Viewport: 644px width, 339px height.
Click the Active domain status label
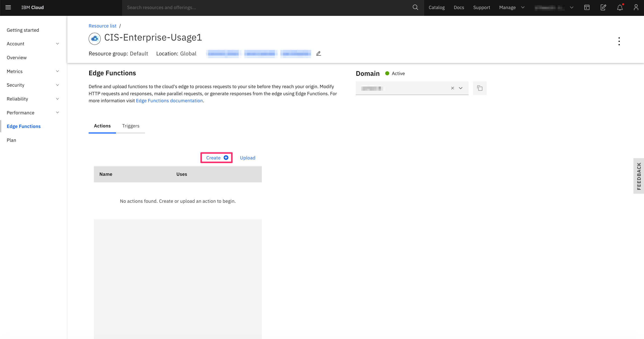pyautogui.click(x=398, y=73)
